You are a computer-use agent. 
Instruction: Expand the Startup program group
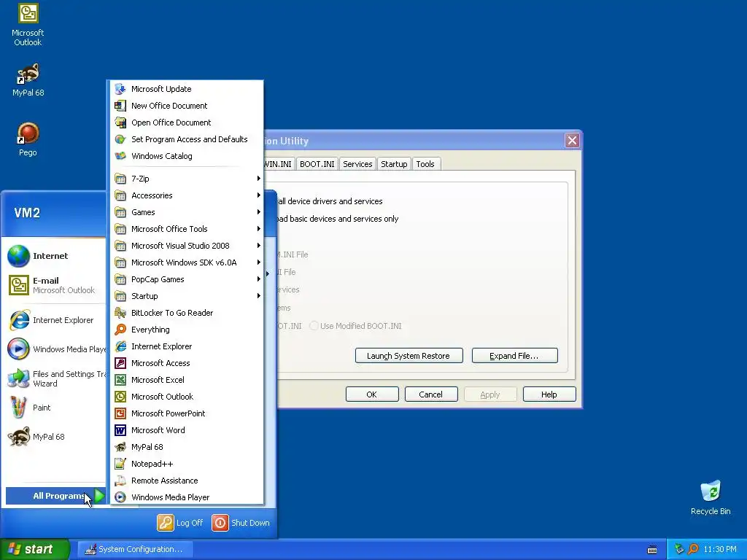click(x=187, y=296)
